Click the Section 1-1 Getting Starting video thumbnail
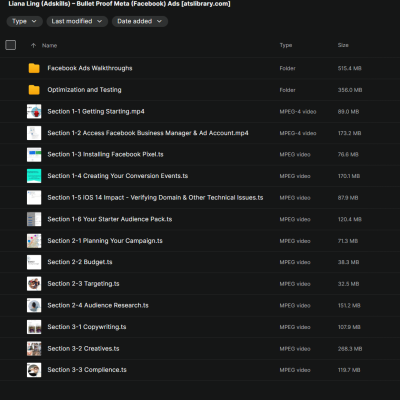 [x=34, y=111]
